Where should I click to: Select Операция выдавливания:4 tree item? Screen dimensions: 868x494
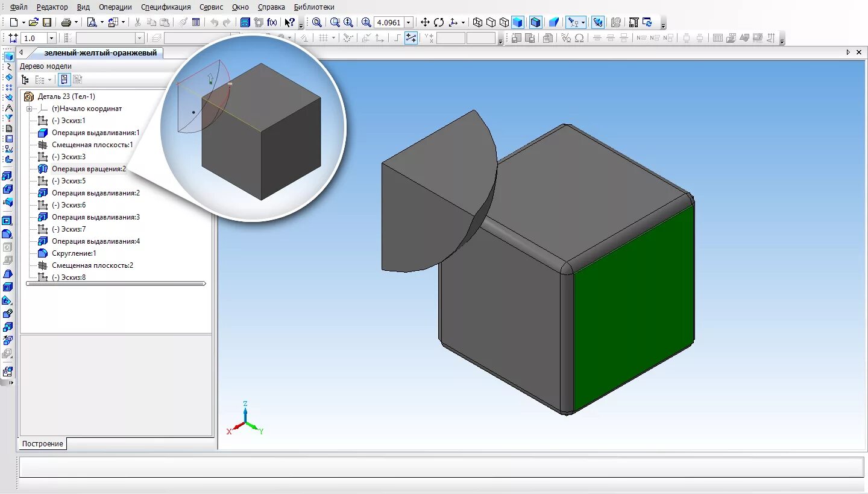(x=95, y=241)
